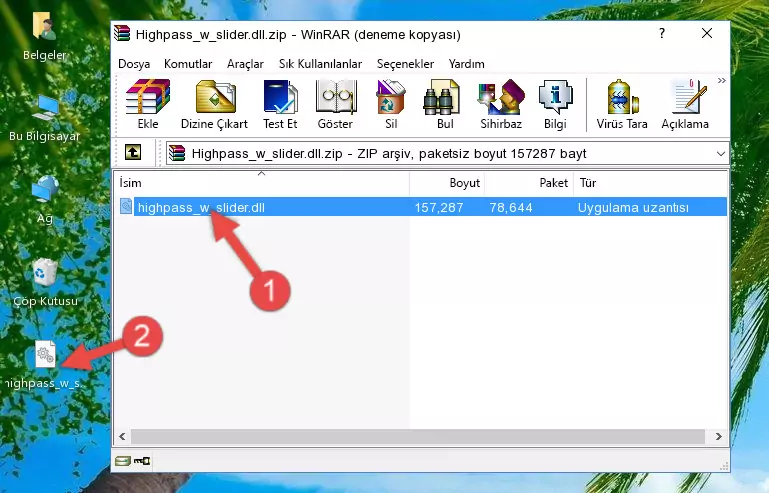Image resolution: width=769 pixels, height=493 pixels.
Task: Click the key password icon in status bar
Action: tap(142, 461)
